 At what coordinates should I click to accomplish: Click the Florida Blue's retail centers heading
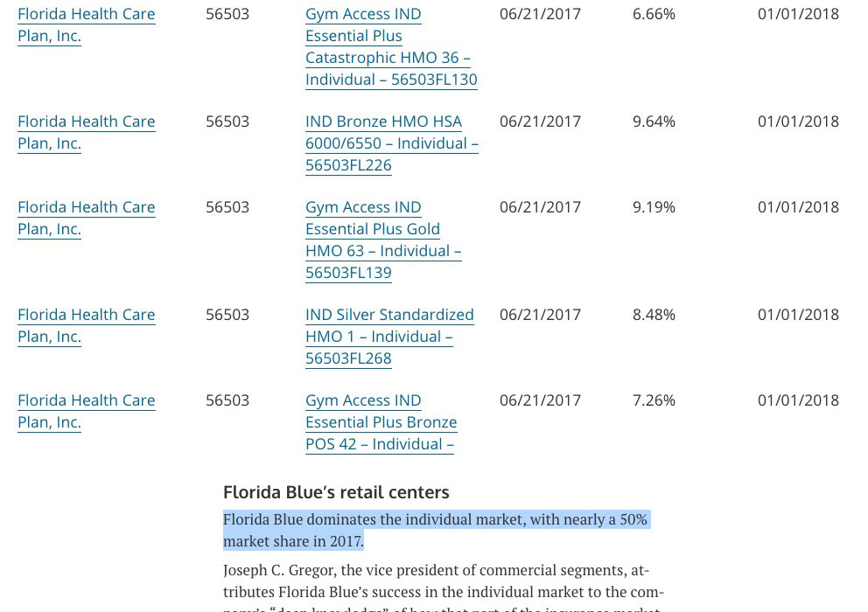[x=336, y=492]
